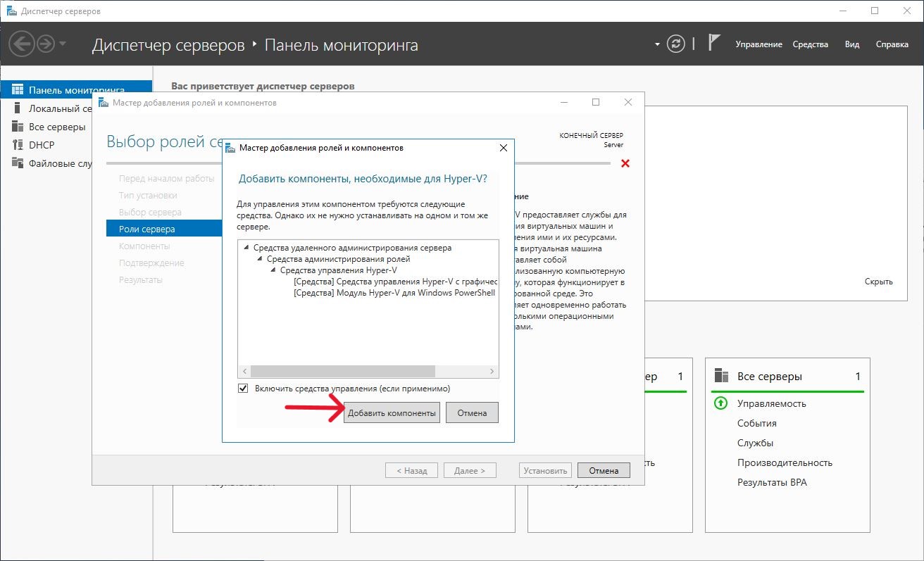Select DHCP icon in sidebar
The height and width of the screenshot is (561, 924).
(18, 145)
